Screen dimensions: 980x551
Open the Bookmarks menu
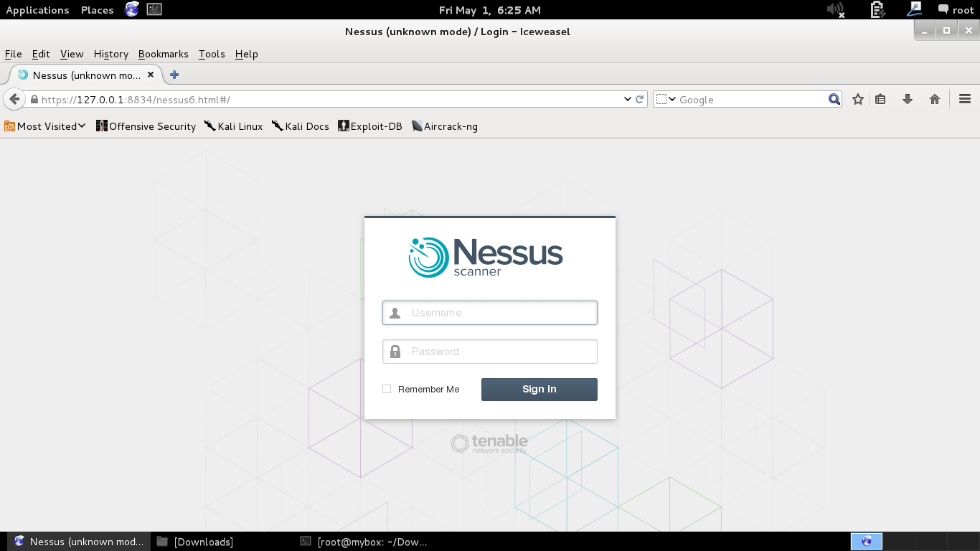(164, 54)
